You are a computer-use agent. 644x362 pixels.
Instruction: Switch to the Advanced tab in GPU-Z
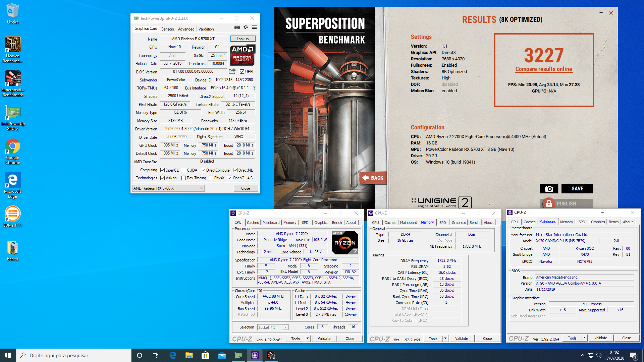click(186, 29)
